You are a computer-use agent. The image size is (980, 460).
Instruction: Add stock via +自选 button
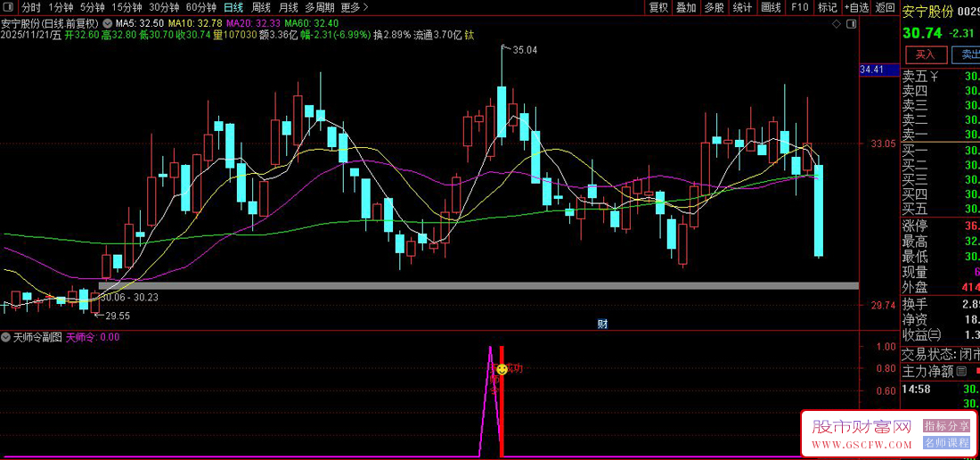pos(854,7)
